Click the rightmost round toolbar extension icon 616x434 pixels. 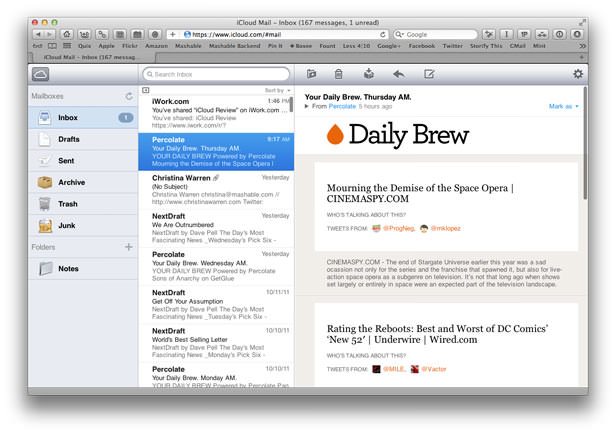pyautogui.click(x=577, y=35)
